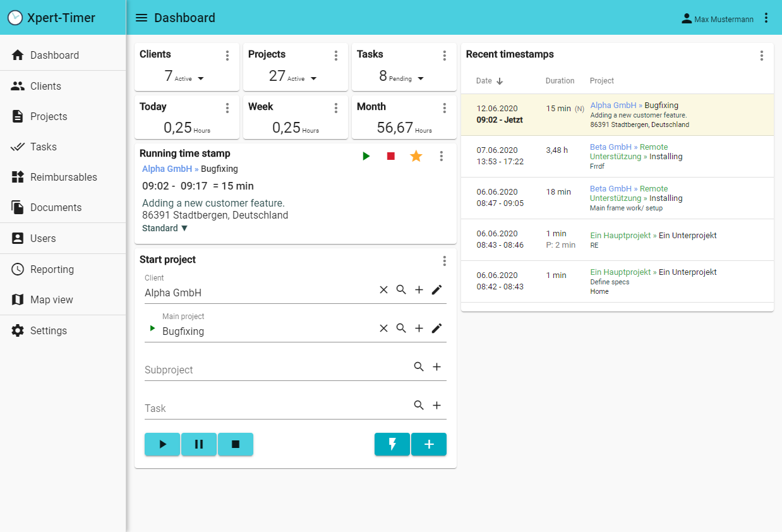Select the 12.06.2020 09:02 - Jetzt timestamp row
The height and width of the screenshot is (532, 782).
[617, 115]
